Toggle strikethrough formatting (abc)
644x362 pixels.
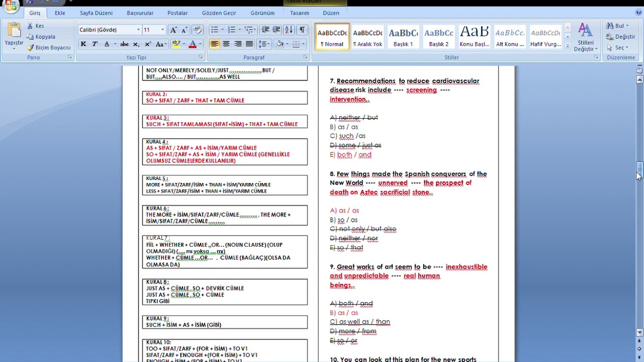point(124,44)
